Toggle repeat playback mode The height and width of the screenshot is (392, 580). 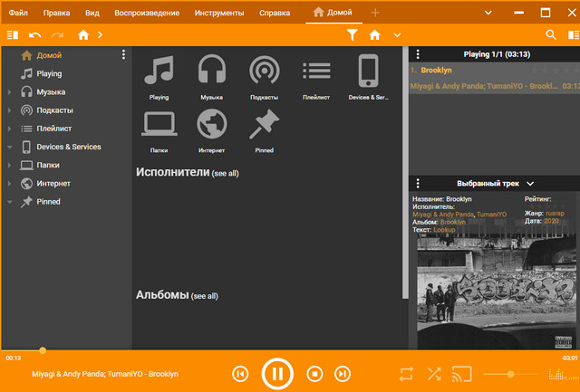tap(406, 373)
